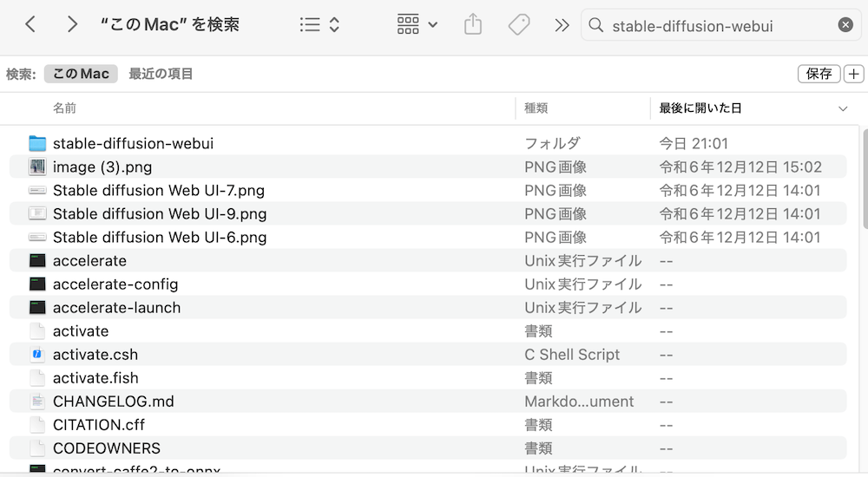The image size is (868, 477).
Task: Open the list view options switcher
Action: 319,25
